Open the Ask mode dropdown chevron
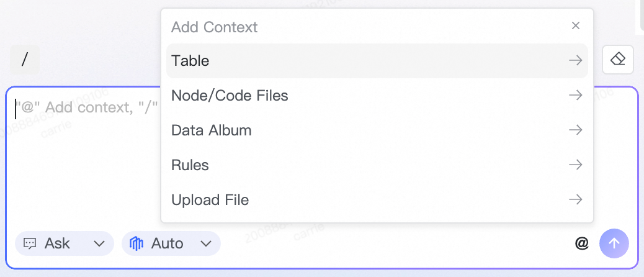The height and width of the screenshot is (277, 644). tap(99, 243)
